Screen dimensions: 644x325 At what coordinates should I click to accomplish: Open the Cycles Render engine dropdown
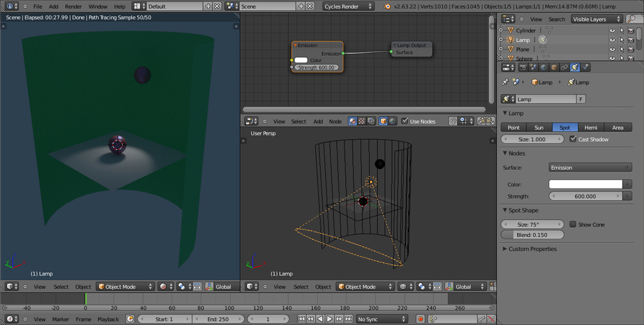(x=348, y=6)
